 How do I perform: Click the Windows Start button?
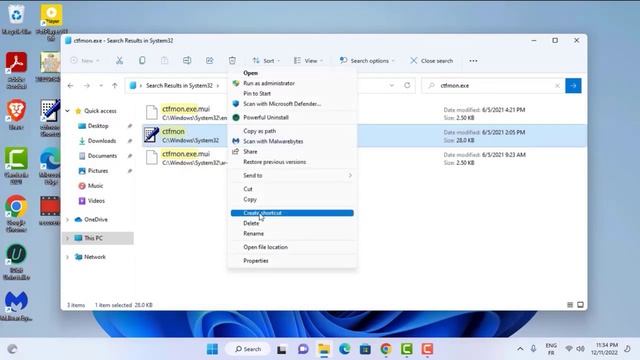coord(212,349)
